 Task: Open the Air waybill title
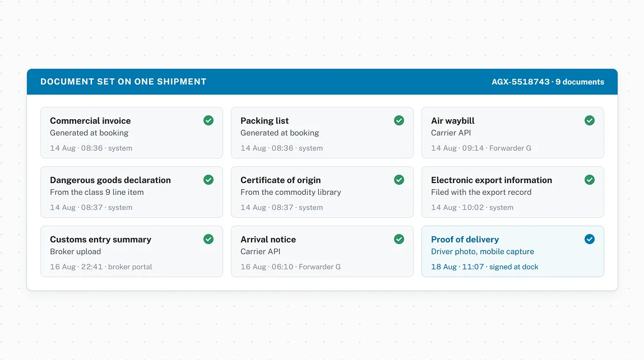coord(453,121)
